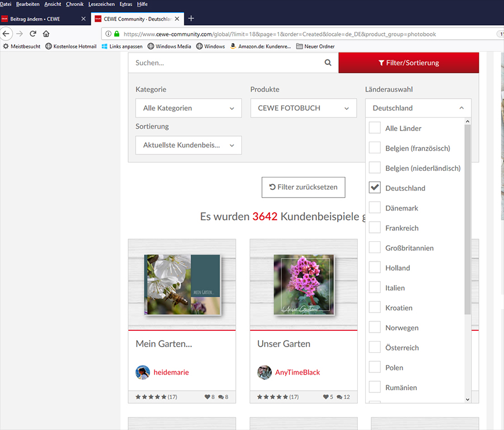Go to browser home page icon
Image resolution: width=504 pixels, height=430 pixels.
(x=46, y=34)
